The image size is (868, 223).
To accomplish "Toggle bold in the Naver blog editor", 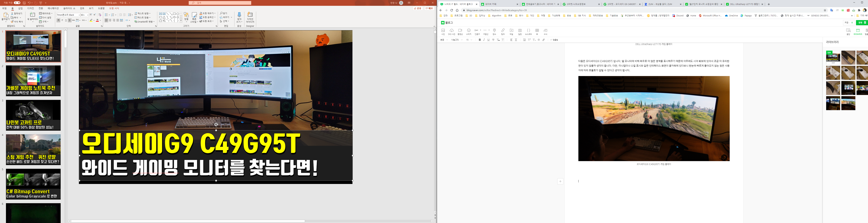I will pos(480,40).
